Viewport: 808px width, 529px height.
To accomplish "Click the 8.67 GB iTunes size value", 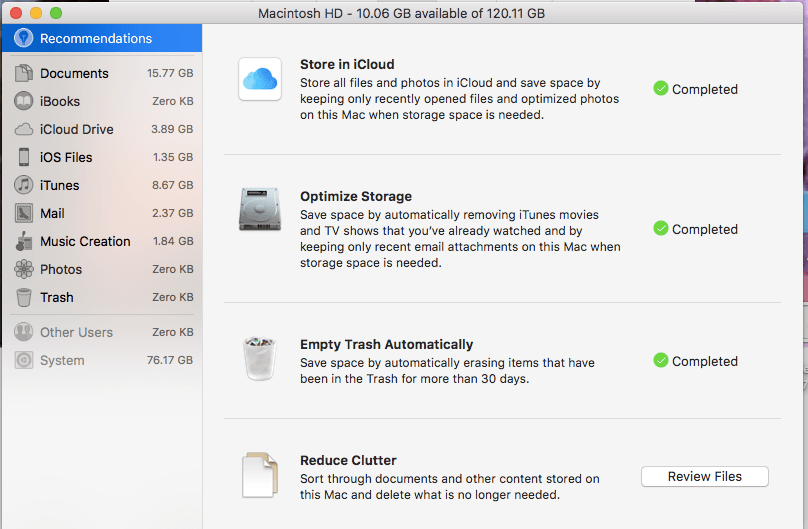I will point(173,185).
